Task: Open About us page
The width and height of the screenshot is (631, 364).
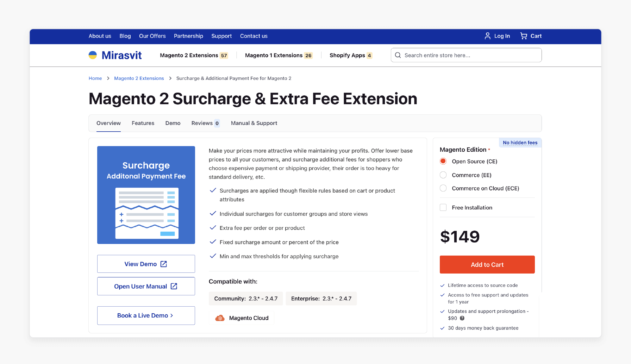Action: [x=100, y=36]
